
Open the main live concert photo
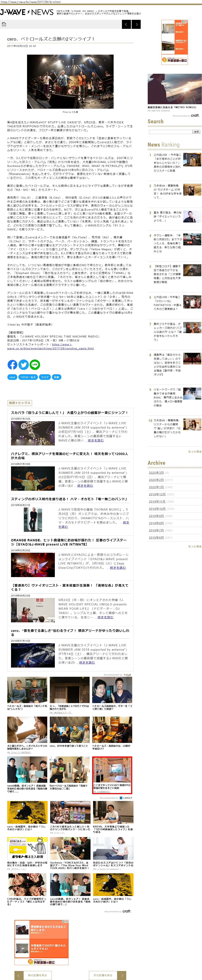click(x=70, y=81)
